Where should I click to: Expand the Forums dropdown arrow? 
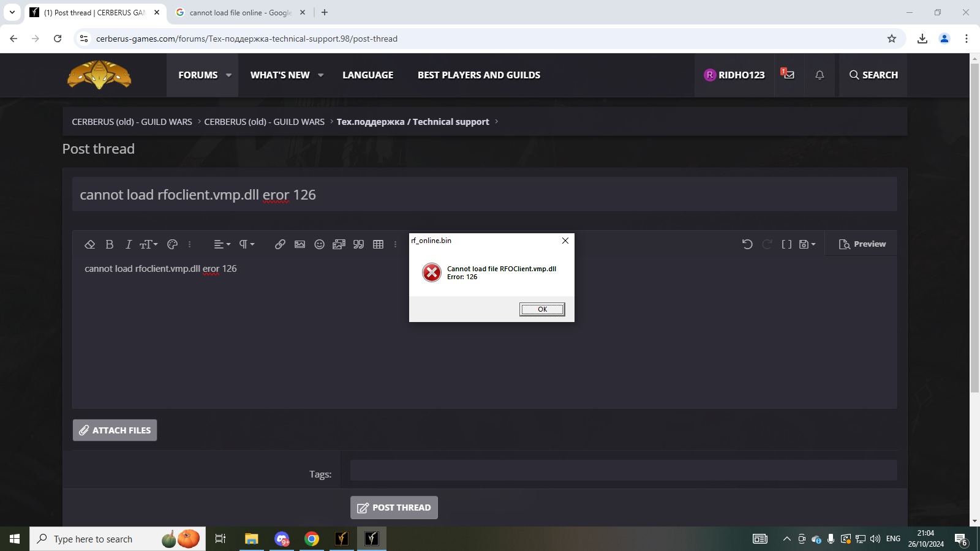pos(228,75)
